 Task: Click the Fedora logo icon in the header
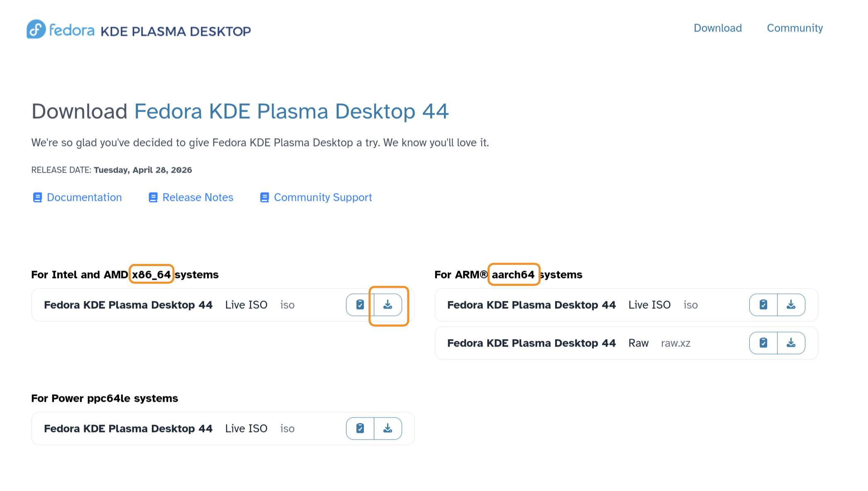coord(36,29)
